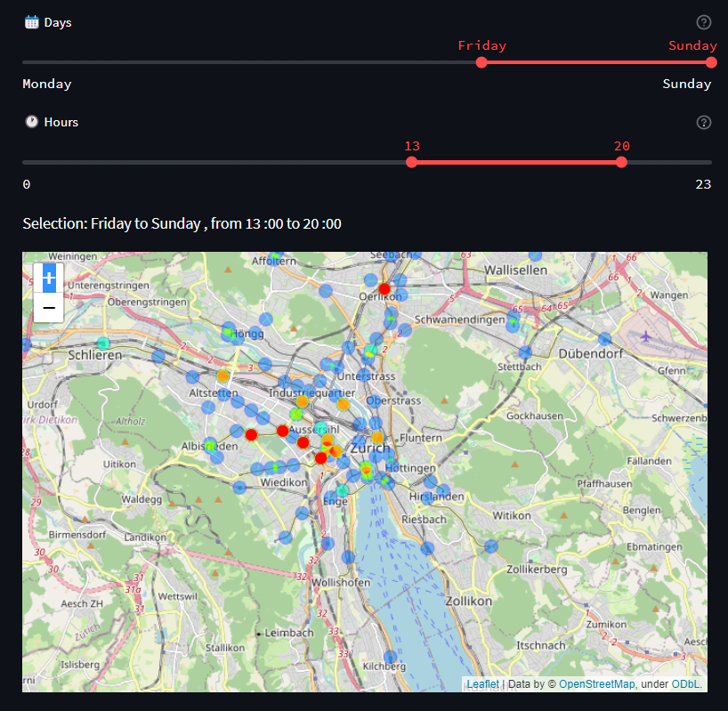Open the ODbL license link
Image resolution: width=728 pixels, height=711 pixels.
[x=686, y=683]
